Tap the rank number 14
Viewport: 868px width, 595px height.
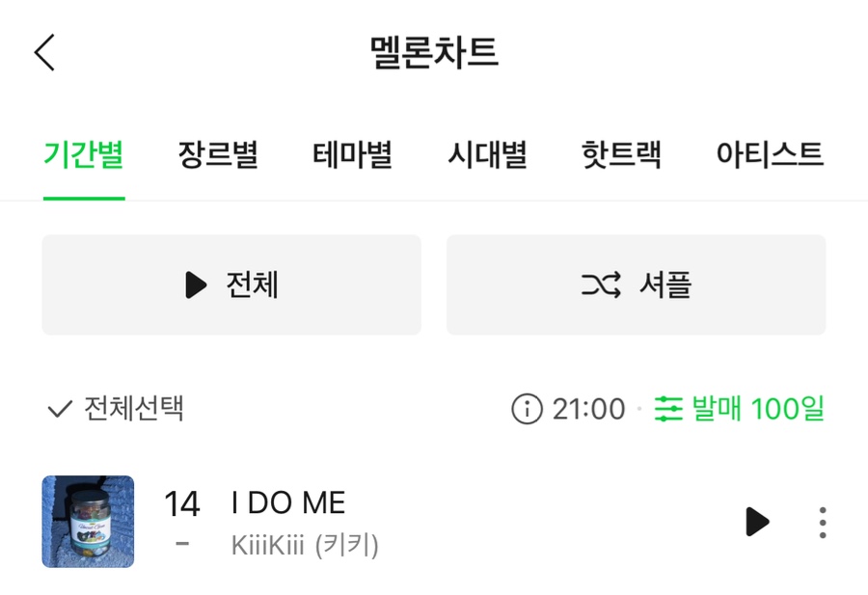[x=181, y=503]
